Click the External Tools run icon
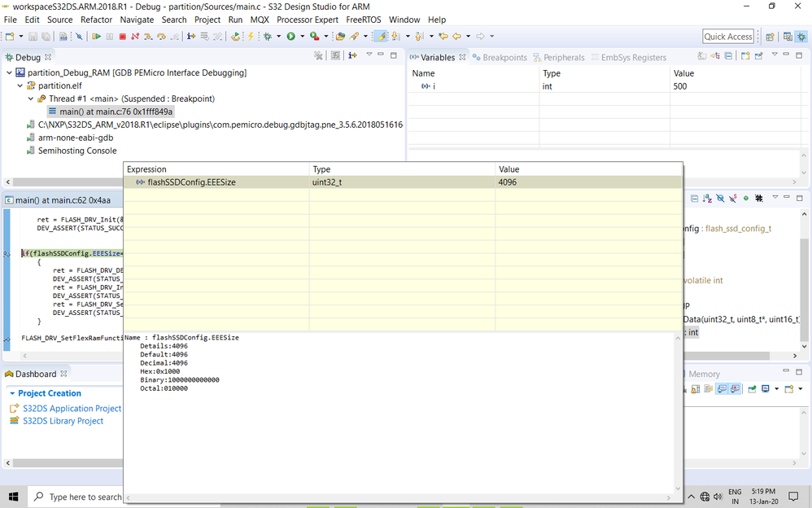Screen dimensions: 812x508 (314, 37)
